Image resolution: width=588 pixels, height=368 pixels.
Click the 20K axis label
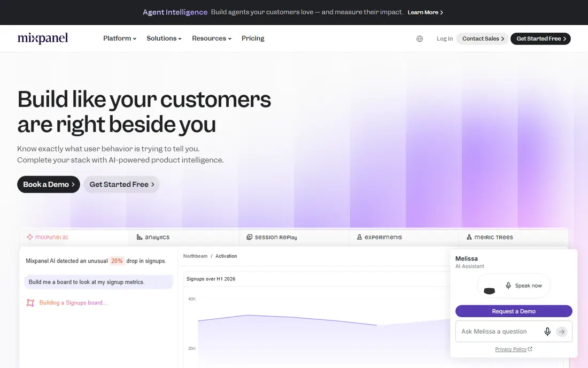coord(192,349)
